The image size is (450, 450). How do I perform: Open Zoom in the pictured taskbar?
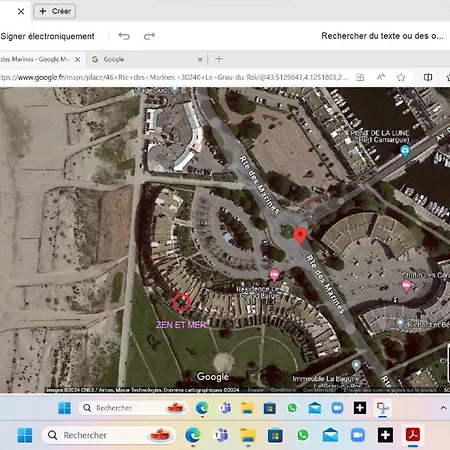point(337,408)
